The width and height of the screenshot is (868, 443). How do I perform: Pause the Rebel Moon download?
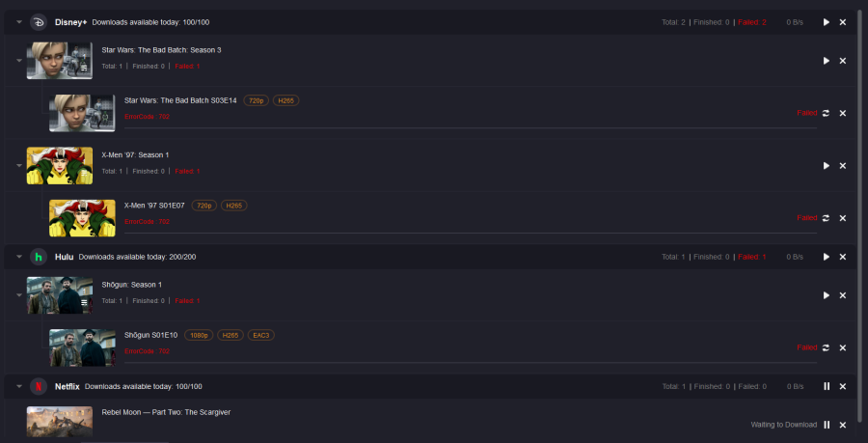coord(827,425)
